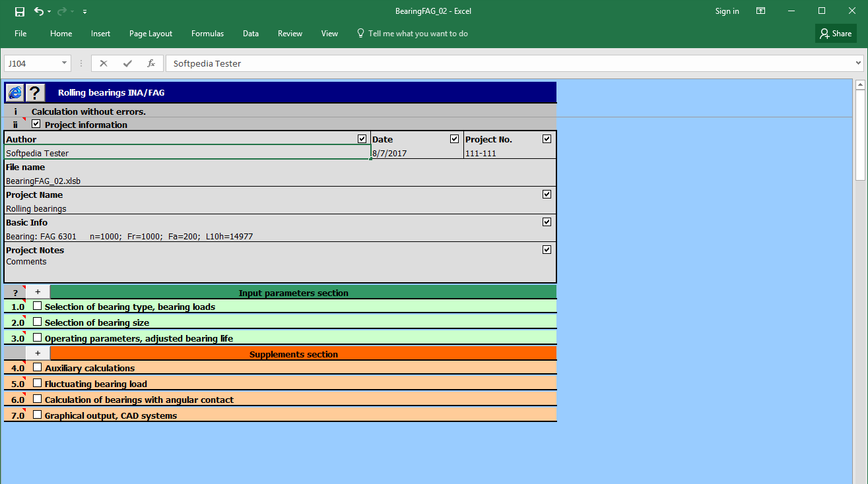This screenshot has height=484, width=868.
Task: Toggle the Date checkbox
Action: pos(454,139)
